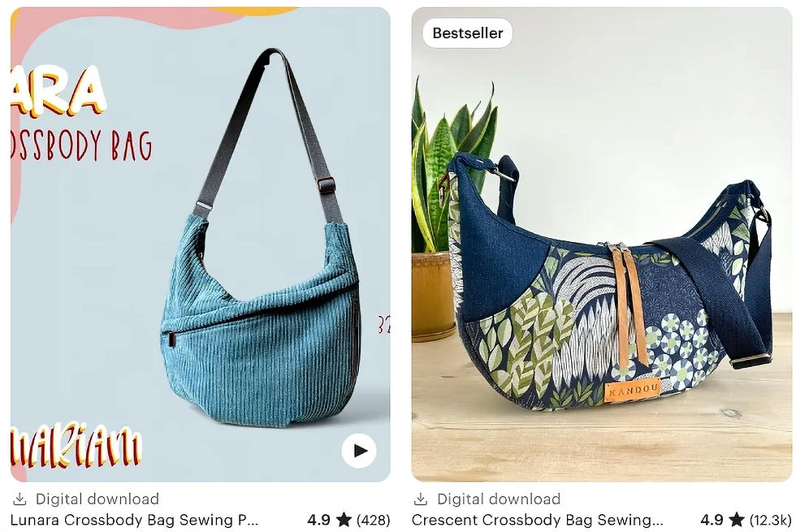This screenshot has height=532, width=796.
Task: Open Crescent Crossbody Bag Sewing... title
Action: [537, 520]
